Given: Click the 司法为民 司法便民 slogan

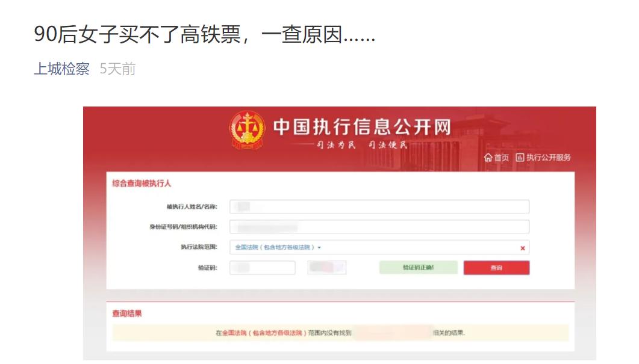Looking at the screenshot, I should tap(361, 145).
